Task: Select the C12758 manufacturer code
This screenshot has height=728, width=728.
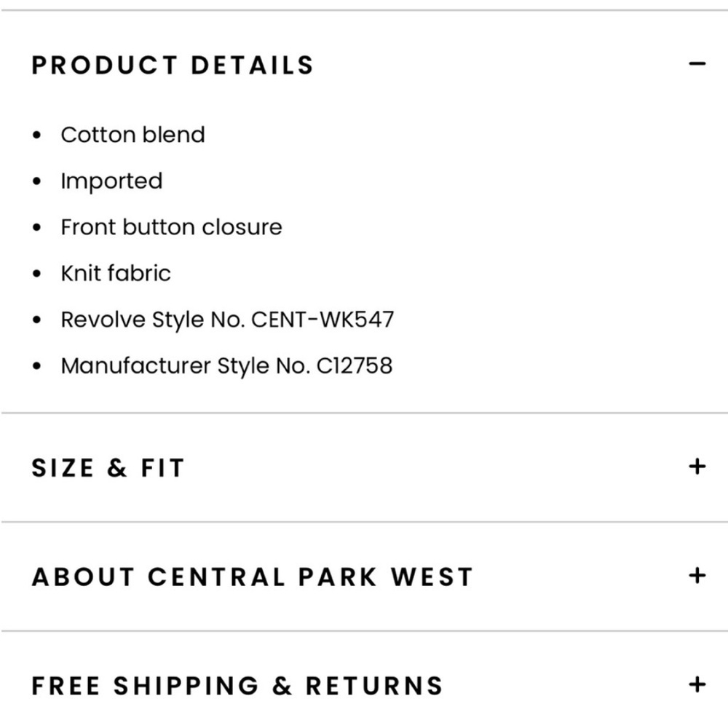Action: tap(355, 365)
